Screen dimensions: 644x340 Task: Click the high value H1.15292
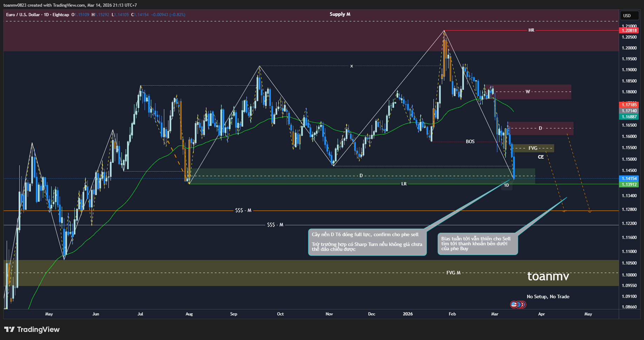point(100,15)
